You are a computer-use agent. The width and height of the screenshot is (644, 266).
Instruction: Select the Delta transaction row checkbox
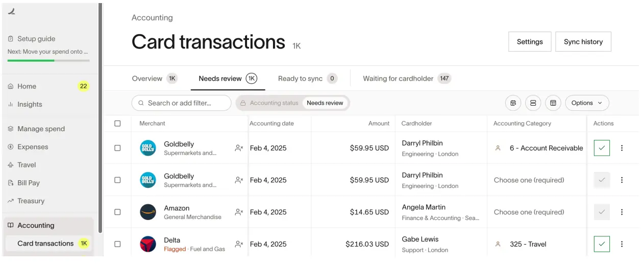pyautogui.click(x=117, y=244)
